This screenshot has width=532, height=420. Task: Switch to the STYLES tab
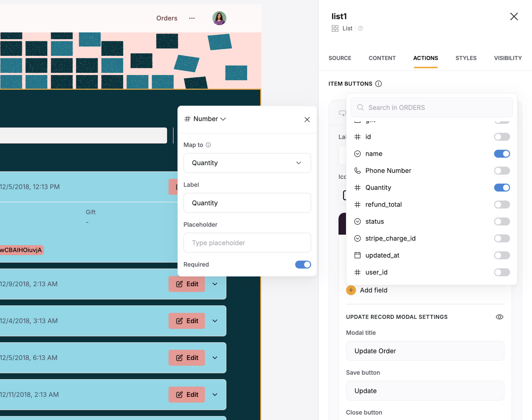tap(465, 58)
